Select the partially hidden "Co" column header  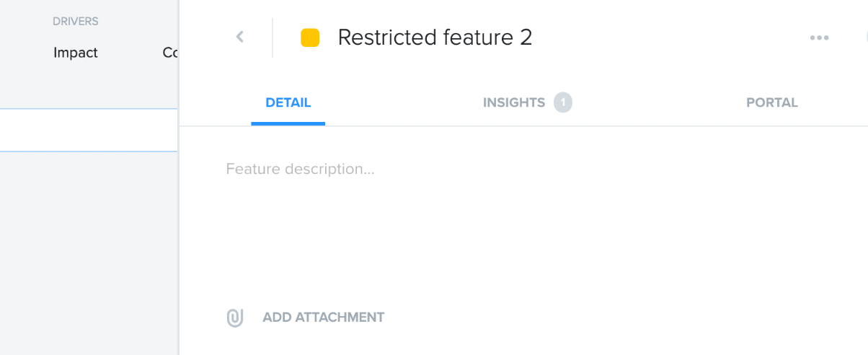point(170,53)
